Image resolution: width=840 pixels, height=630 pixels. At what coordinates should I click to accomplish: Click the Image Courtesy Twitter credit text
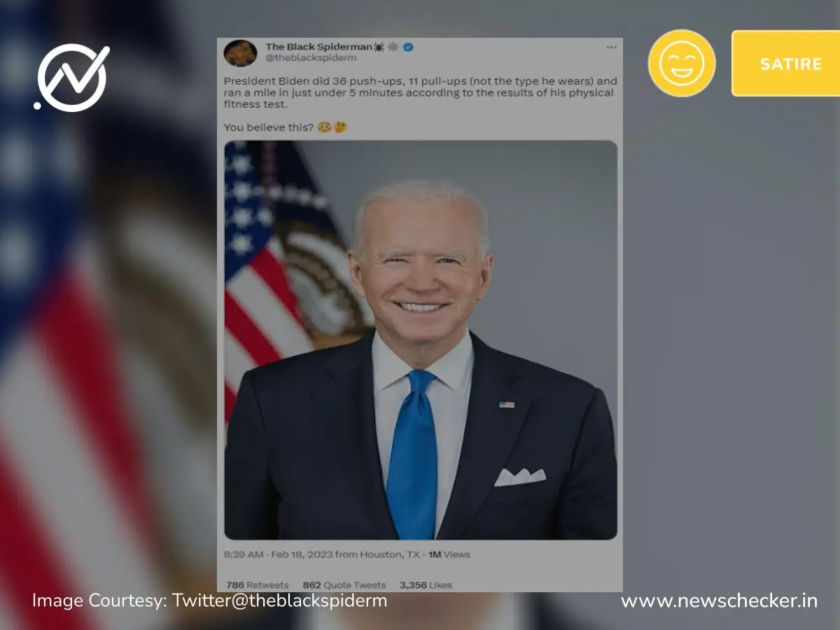pos(209,601)
